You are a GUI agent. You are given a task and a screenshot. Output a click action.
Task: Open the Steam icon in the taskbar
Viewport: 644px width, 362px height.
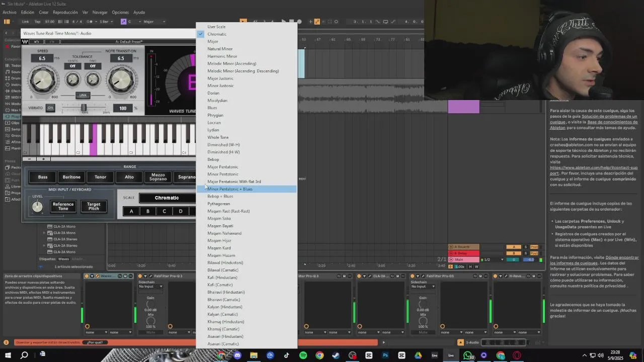point(336,355)
